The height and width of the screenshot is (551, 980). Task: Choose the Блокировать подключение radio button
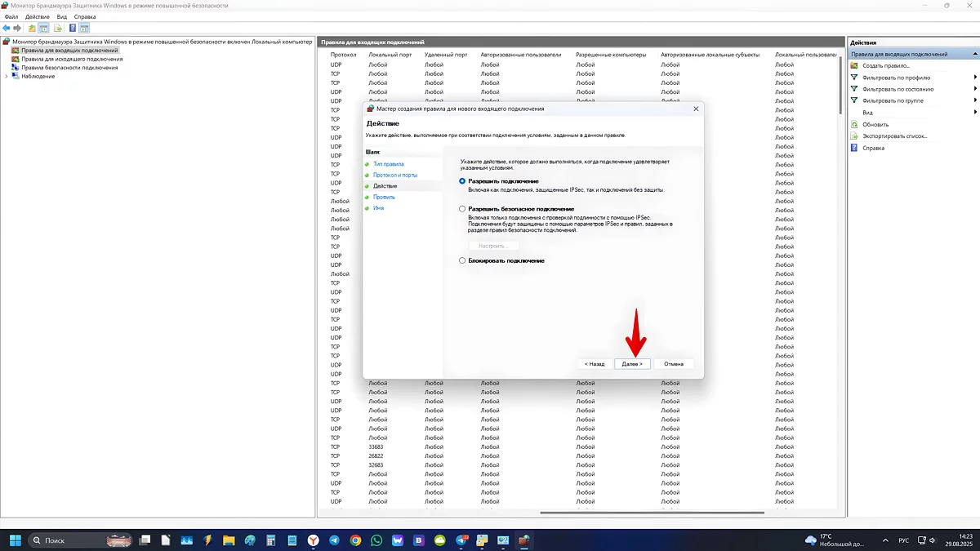pyautogui.click(x=462, y=260)
